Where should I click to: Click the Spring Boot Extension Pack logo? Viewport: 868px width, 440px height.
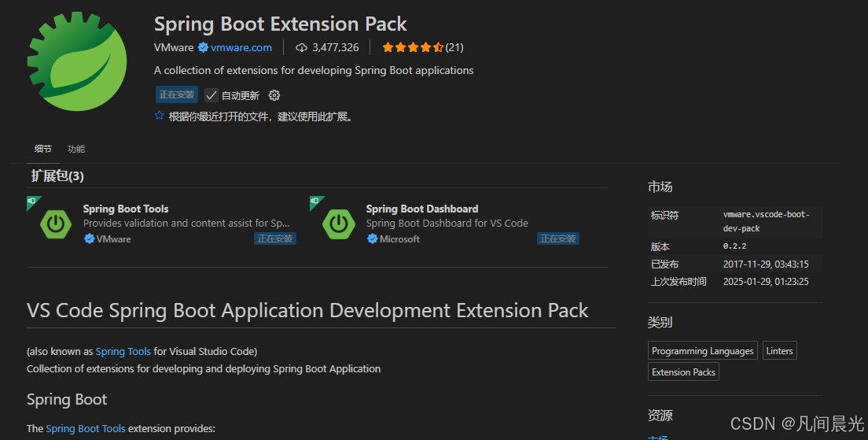click(x=77, y=61)
